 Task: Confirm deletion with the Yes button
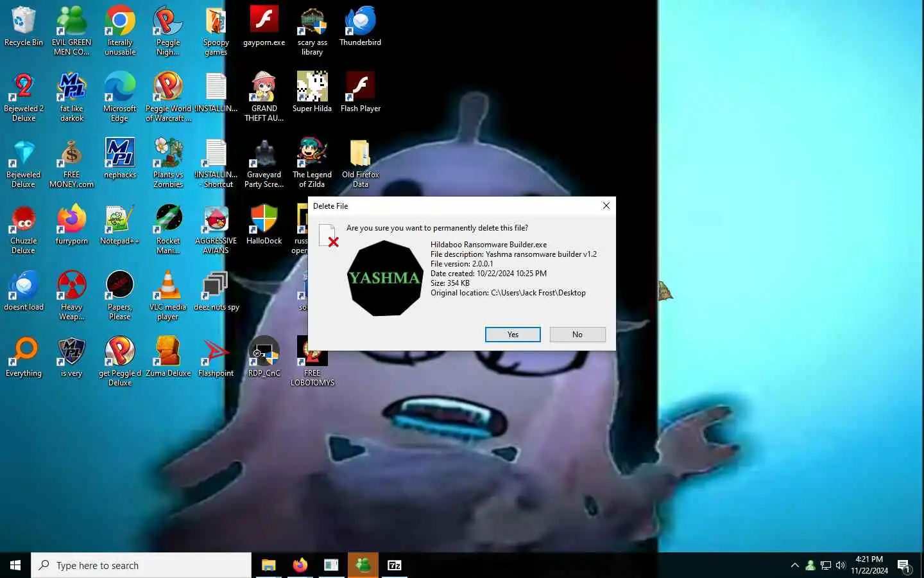click(513, 335)
